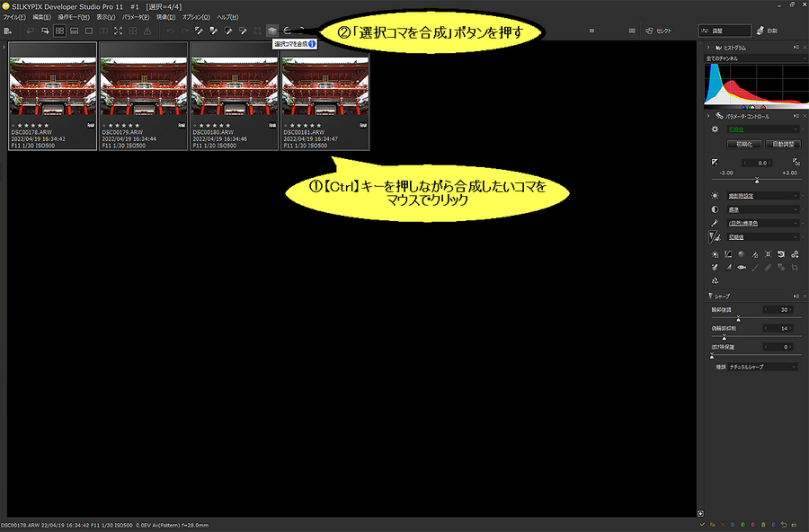This screenshot has height=532, width=809.
Task: Switch to 調整 adjustment section
Action: click(x=725, y=31)
